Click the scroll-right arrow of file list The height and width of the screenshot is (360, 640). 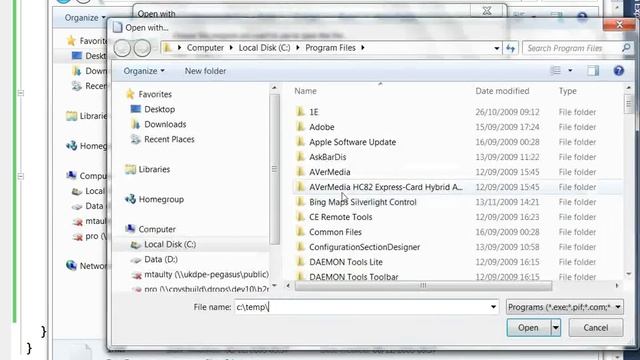pyautogui.click(x=617, y=286)
